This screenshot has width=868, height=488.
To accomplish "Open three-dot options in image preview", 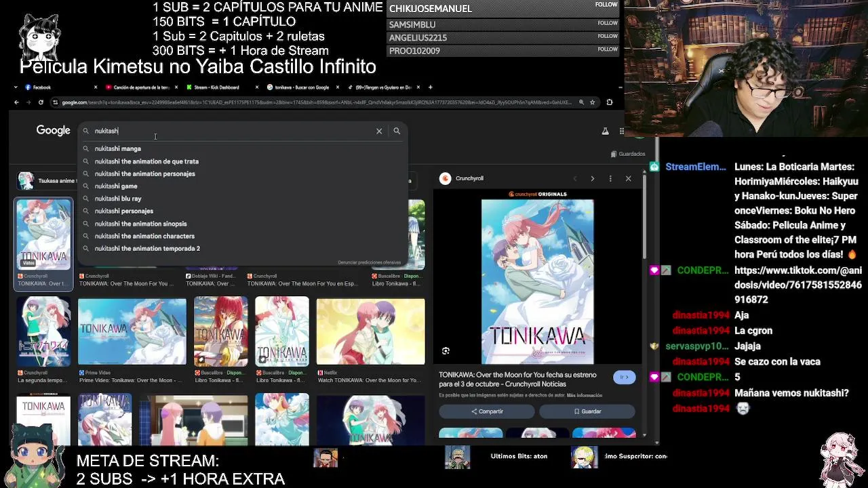I will click(610, 178).
